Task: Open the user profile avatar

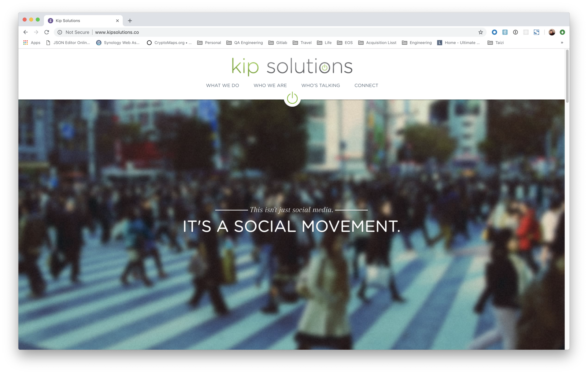Action: [x=551, y=32]
